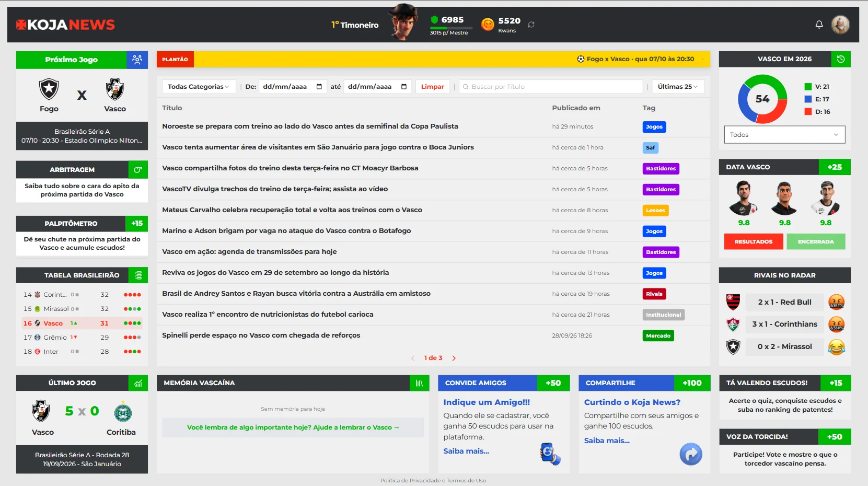Click the Saf tag badge
The image size is (868, 486).
(x=650, y=148)
